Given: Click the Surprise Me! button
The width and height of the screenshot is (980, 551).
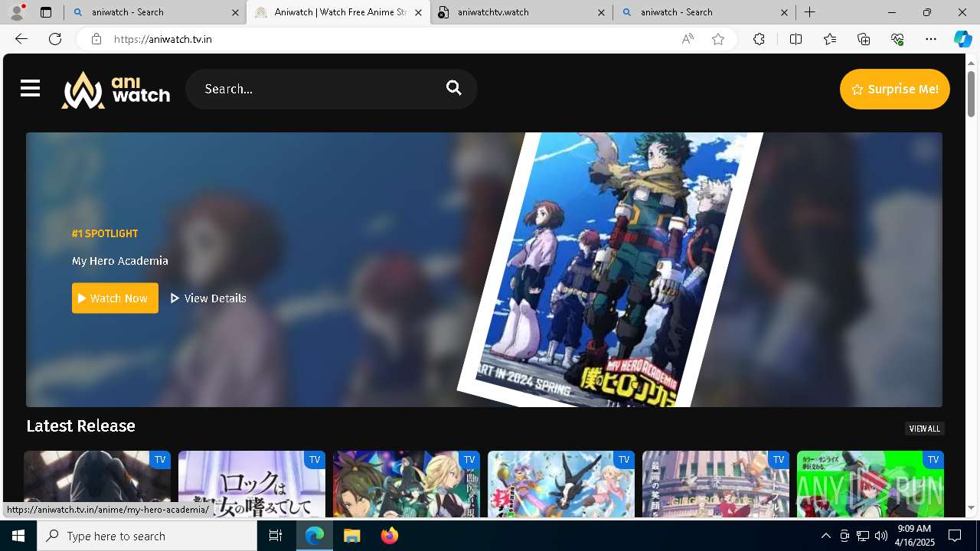Looking at the screenshot, I should pos(894,89).
